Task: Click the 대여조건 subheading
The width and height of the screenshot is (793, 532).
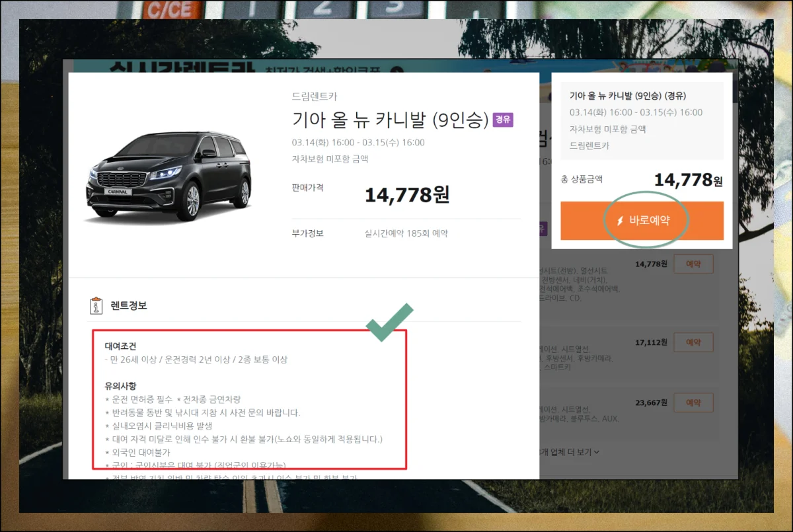Action: 121,346
